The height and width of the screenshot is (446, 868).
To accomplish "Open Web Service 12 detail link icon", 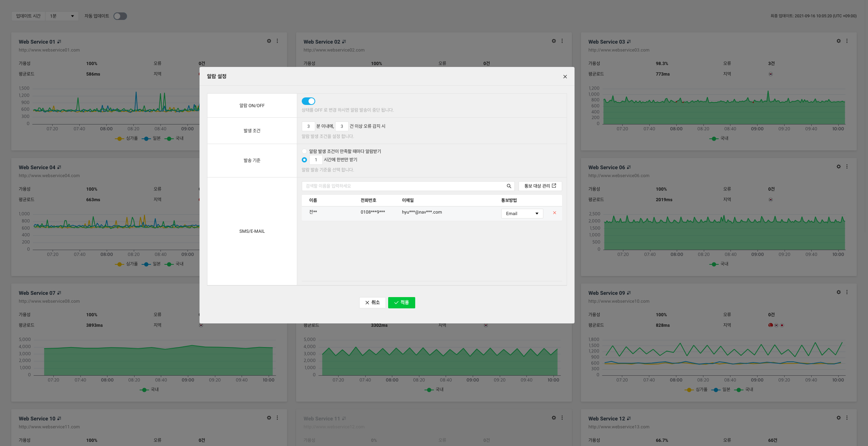I will point(629,419).
